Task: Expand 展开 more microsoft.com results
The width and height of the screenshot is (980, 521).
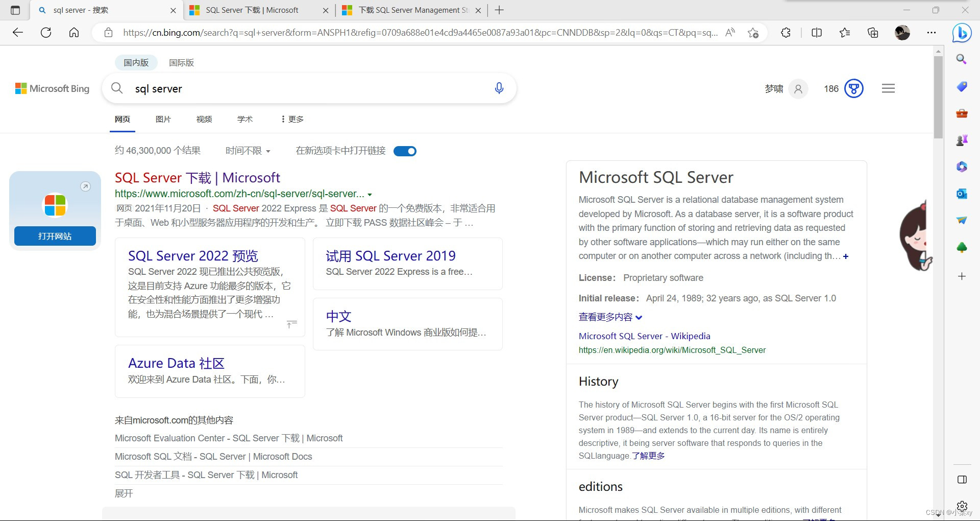Action: [124, 493]
